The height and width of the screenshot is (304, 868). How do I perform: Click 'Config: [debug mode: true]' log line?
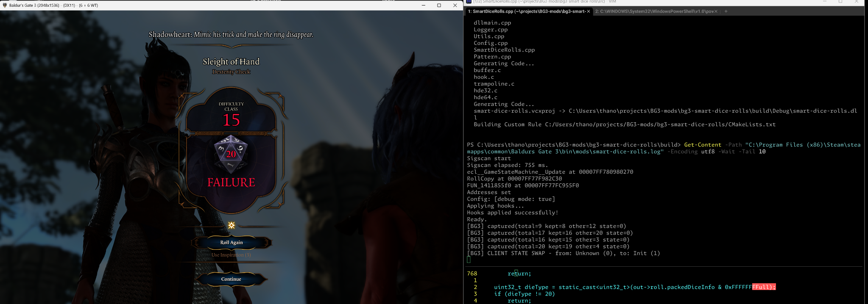511,199
